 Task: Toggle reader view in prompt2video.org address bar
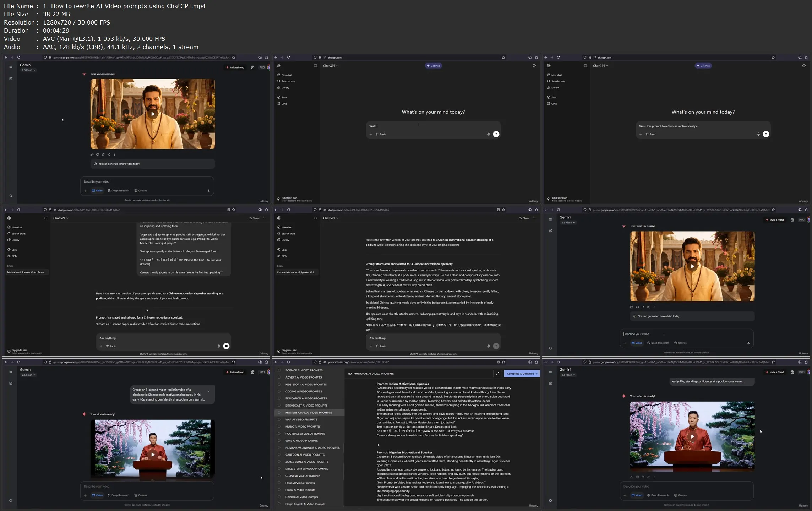pos(498,362)
